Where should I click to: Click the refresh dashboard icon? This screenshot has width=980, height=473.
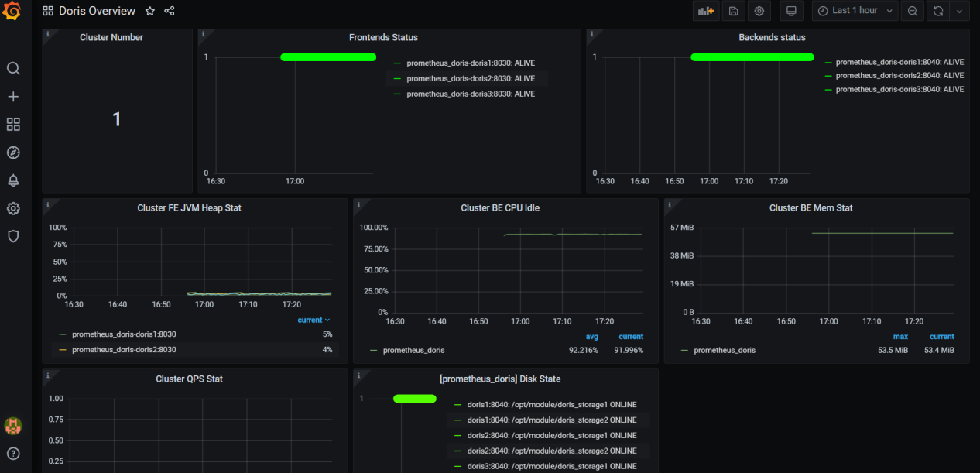tap(938, 11)
